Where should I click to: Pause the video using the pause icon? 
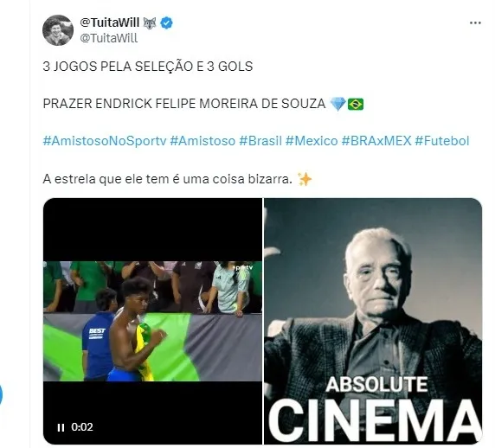coord(61,427)
